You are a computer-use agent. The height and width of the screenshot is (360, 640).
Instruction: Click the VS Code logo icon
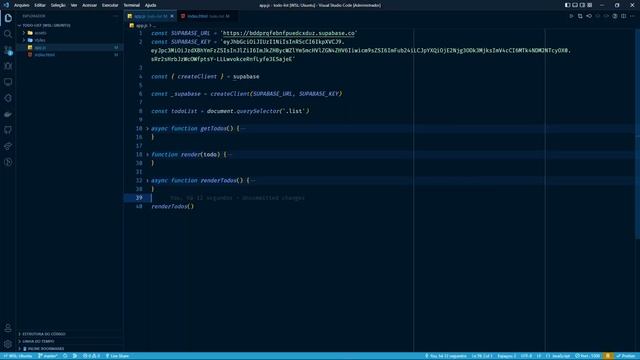6,5
